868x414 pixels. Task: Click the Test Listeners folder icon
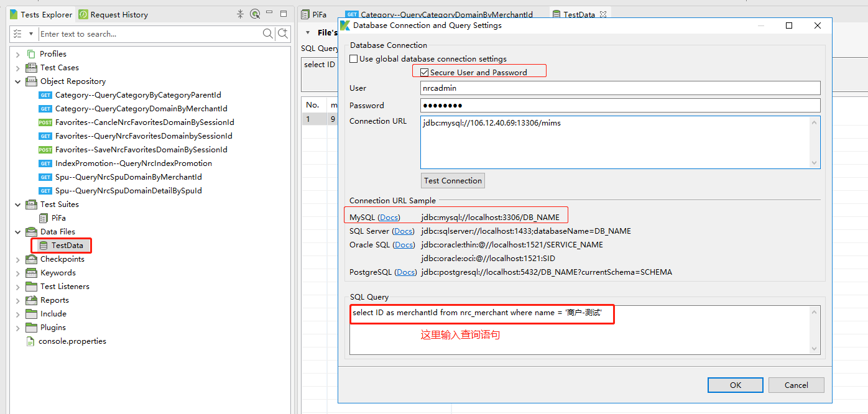31,287
